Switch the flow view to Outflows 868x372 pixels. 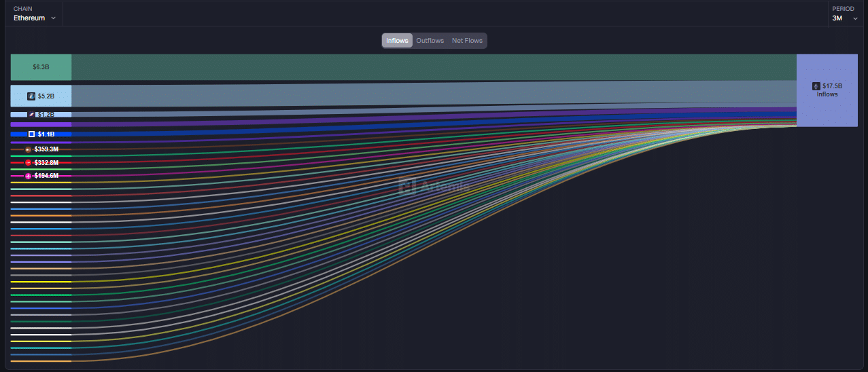430,41
